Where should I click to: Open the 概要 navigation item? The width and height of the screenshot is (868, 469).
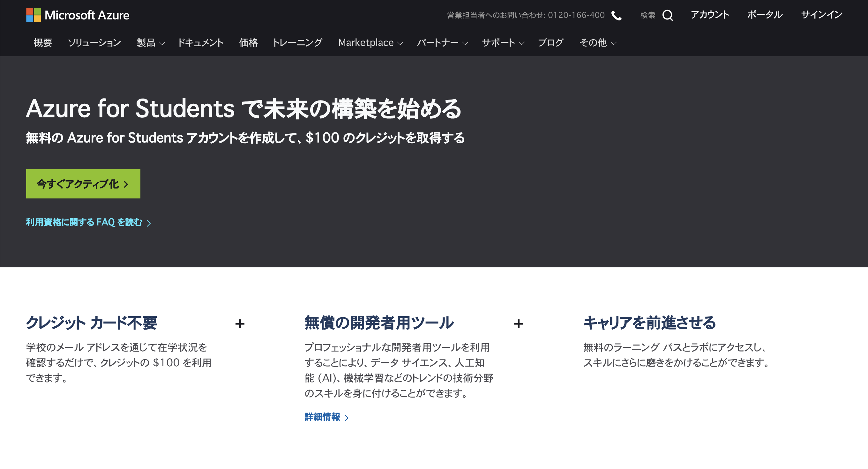point(43,42)
